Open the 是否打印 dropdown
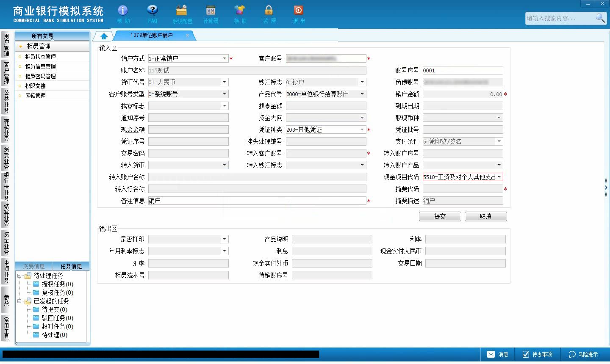This screenshot has width=610, height=364. click(x=225, y=239)
